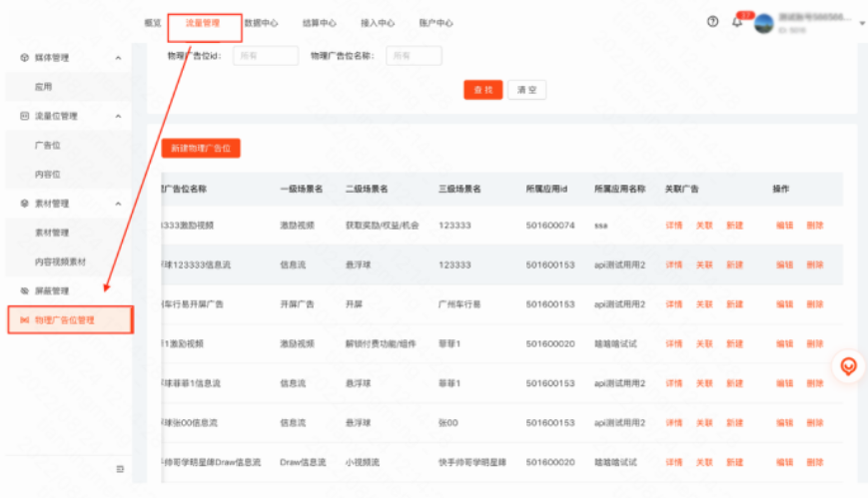The height and width of the screenshot is (498, 868).
Task: Open 应用 in the sidebar
Action: point(43,86)
